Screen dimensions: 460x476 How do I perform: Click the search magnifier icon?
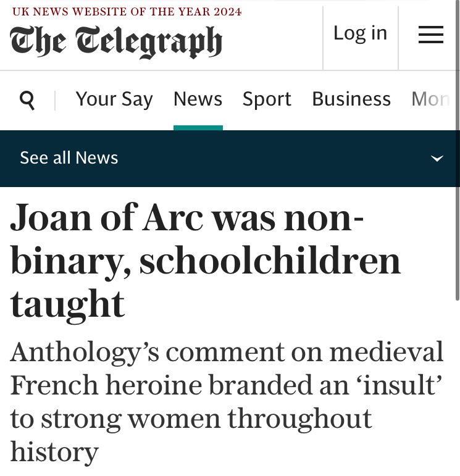[27, 100]
